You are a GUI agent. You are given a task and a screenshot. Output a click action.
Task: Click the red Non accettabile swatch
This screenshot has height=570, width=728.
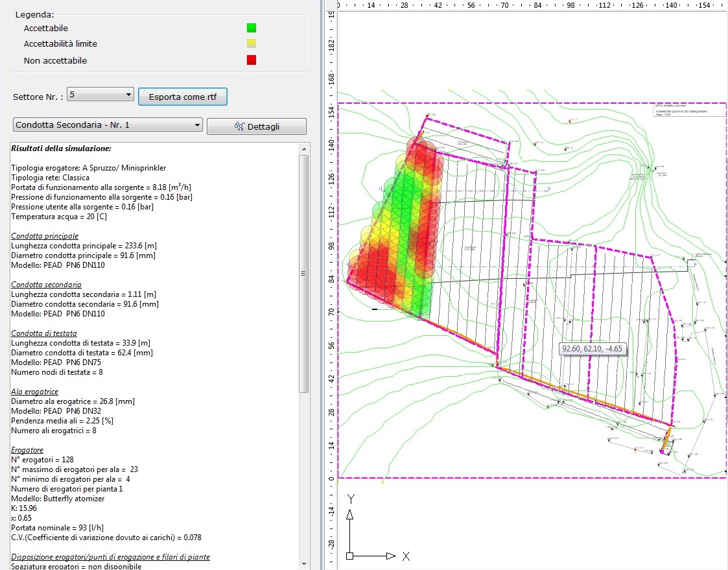point(252,60)
